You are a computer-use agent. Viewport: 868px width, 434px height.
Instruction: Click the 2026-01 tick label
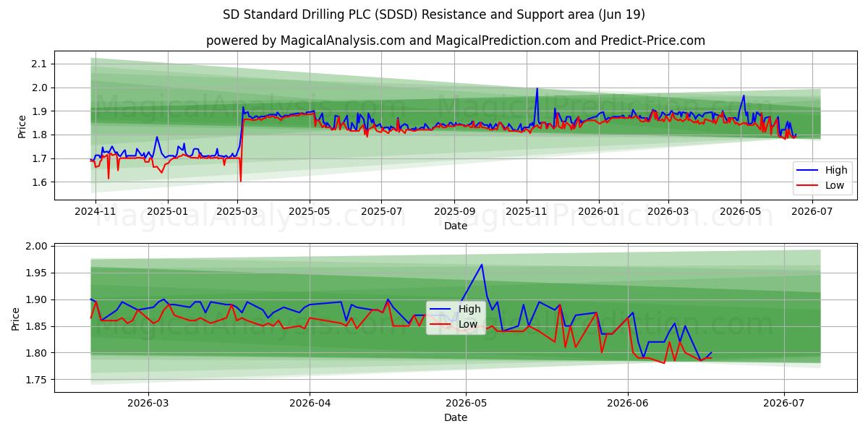(599, 212)
